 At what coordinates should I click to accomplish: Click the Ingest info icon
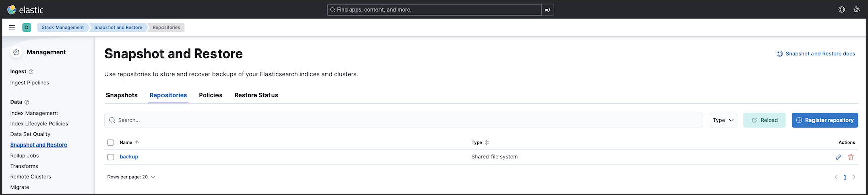[x=31, y=72]
